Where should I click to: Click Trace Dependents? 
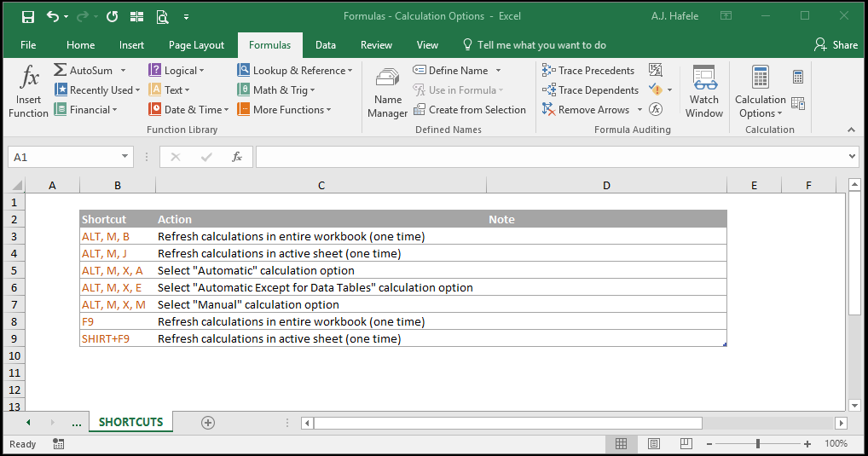591,89
